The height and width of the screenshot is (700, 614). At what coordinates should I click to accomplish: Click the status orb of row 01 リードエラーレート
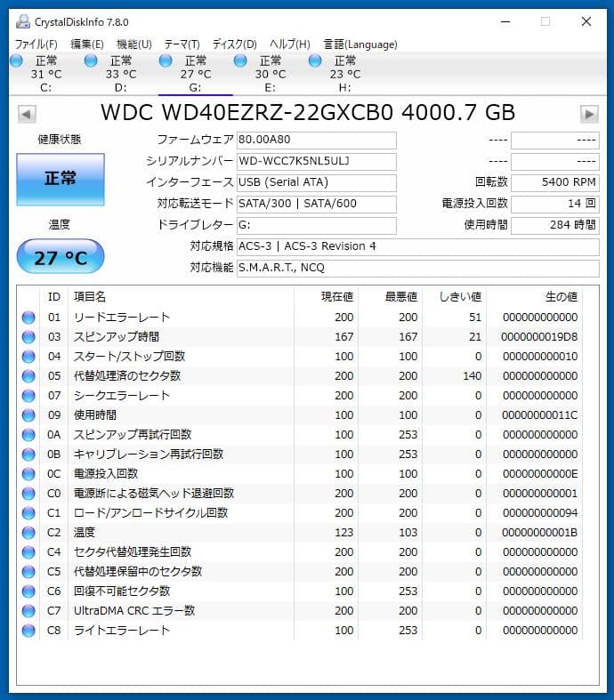(x=28, y=318)
